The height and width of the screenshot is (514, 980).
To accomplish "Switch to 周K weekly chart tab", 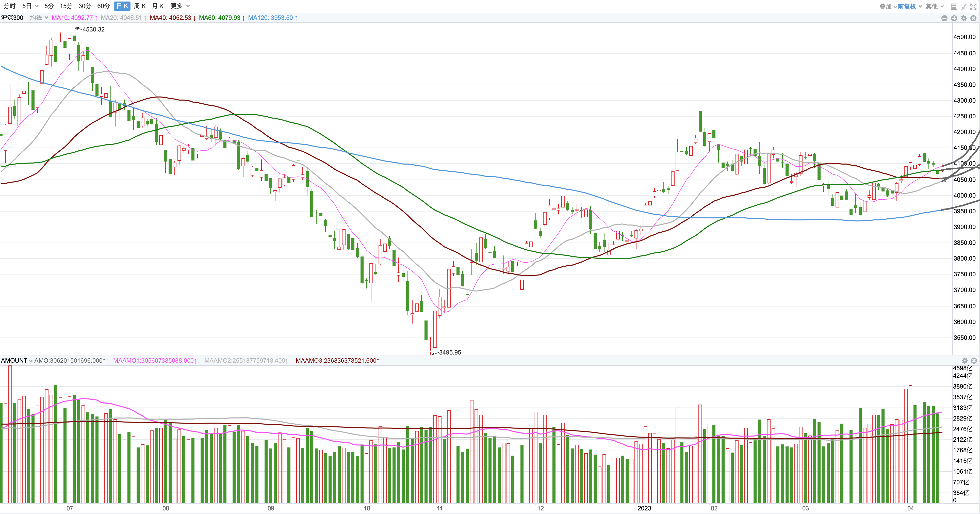I will click(x=140, y=6).
